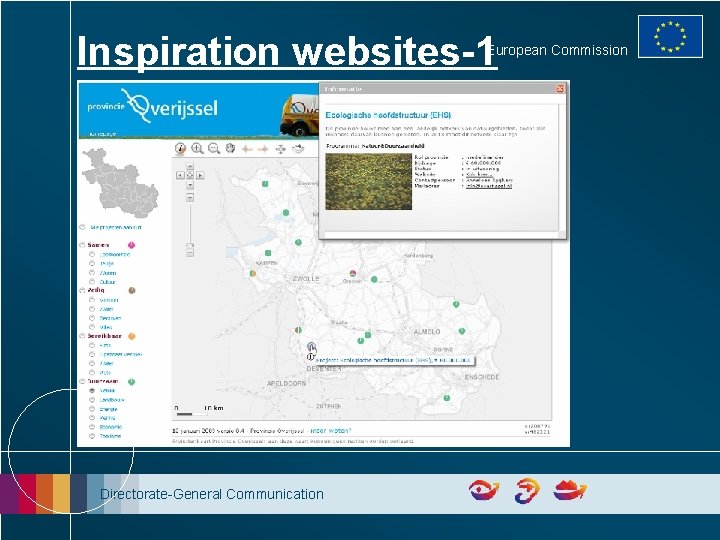
Task: Select the Landbouw radio button
Action: tap(92, 399)
